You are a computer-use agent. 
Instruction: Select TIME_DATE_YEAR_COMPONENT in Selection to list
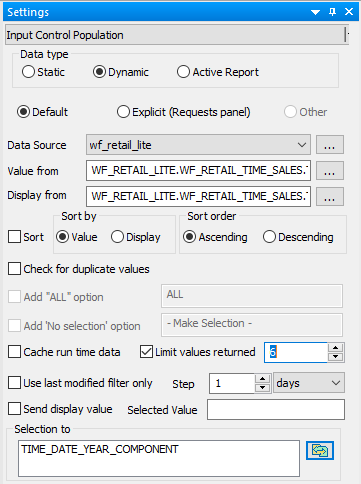coord(100,449)
